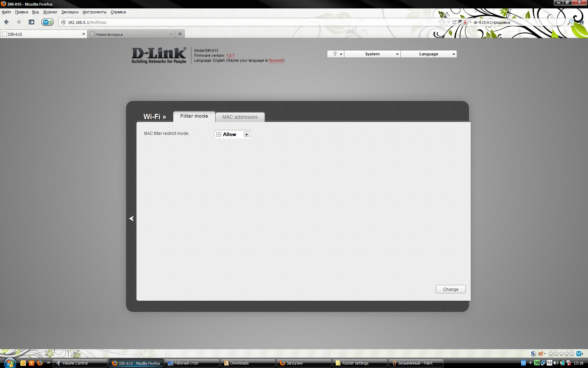The width and height of the screenshot is (588, 368).
Task: Open the bookmarks star toolbar button
Action: (31, 22)
